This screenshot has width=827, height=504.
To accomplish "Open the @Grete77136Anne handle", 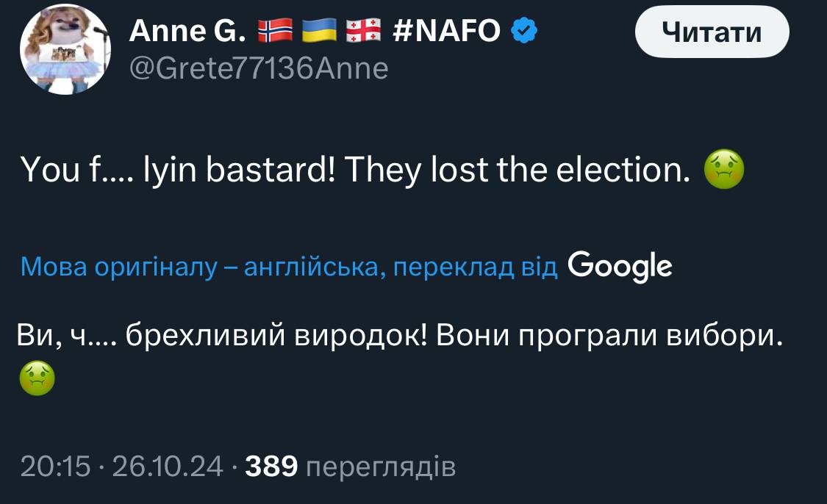I will tap(258, 68).
